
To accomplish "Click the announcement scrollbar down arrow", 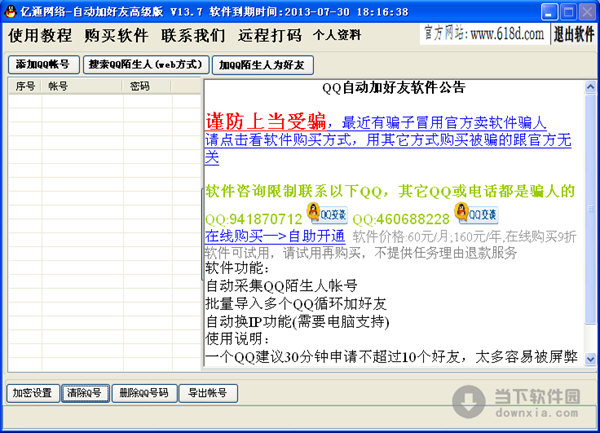I will click(590, 359).
